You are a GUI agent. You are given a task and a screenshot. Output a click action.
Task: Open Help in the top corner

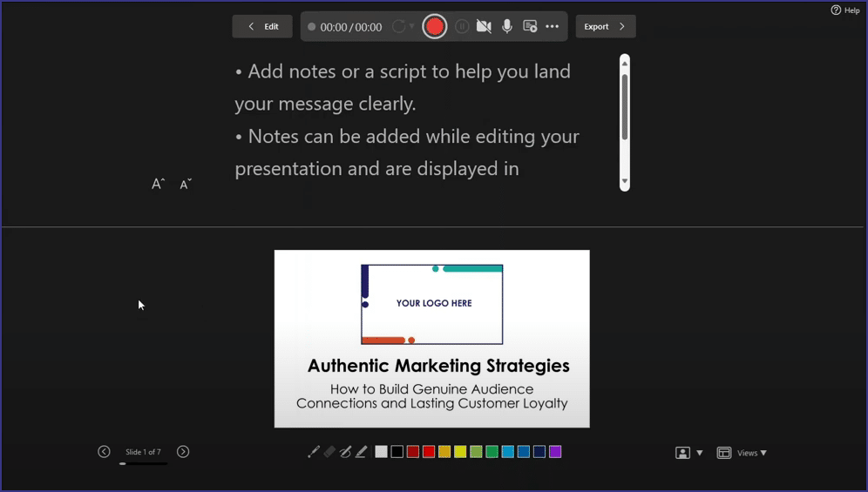(845, 10)
